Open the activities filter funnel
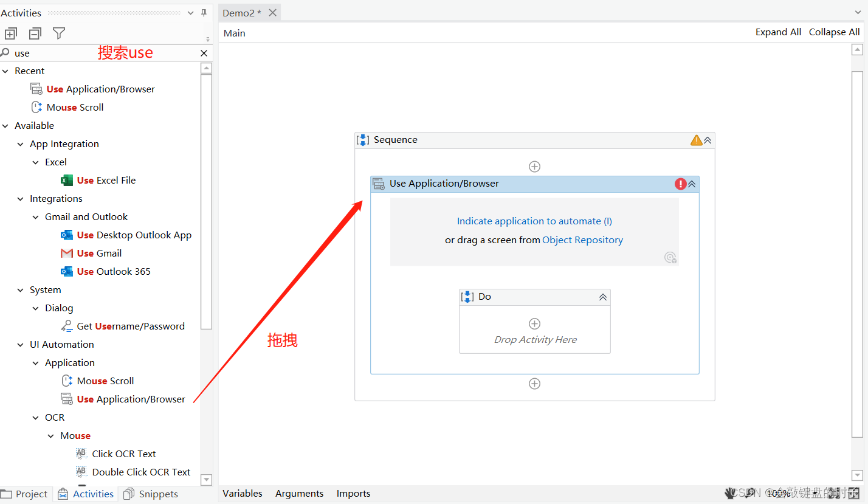Viewport: 868px width, 504px height. pos(59,33)
